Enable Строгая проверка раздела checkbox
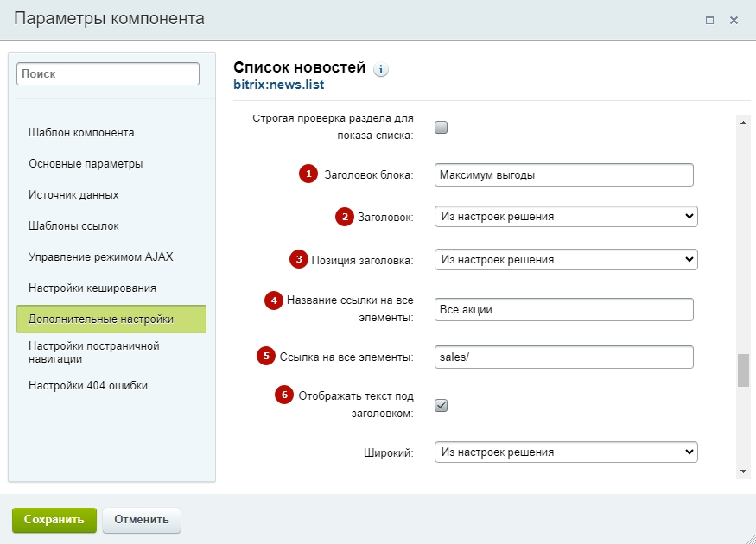 (x=441, y=128)
